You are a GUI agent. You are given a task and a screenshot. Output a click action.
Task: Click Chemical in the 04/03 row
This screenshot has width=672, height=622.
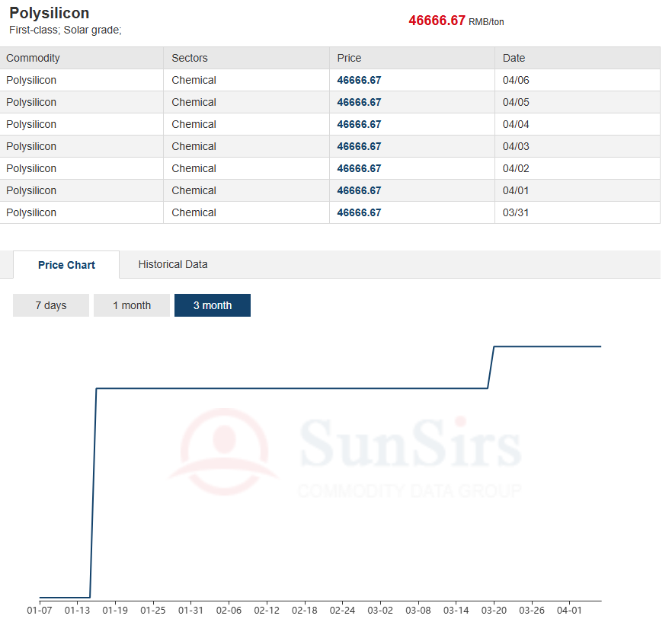click(194, 146)
